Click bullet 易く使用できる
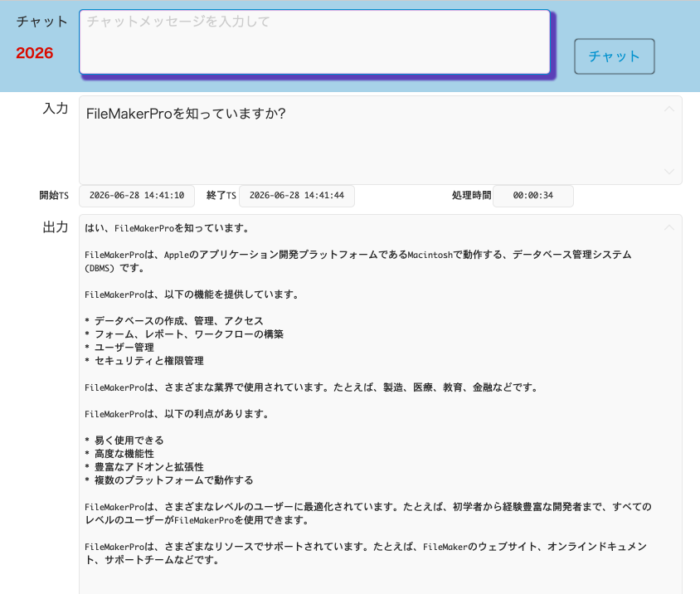This screenshot has width=700, height=594. pyautogui.click(x=124, y=441)
